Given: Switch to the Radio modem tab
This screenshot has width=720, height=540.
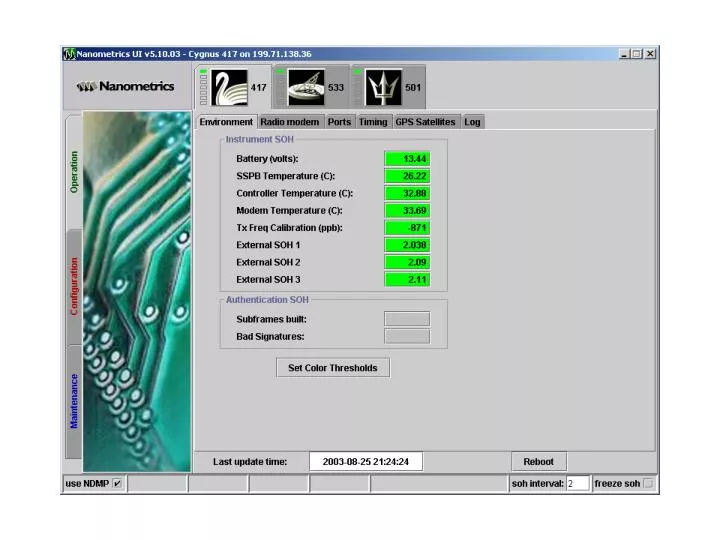Looking at the screenshot, I should [290, 122].
